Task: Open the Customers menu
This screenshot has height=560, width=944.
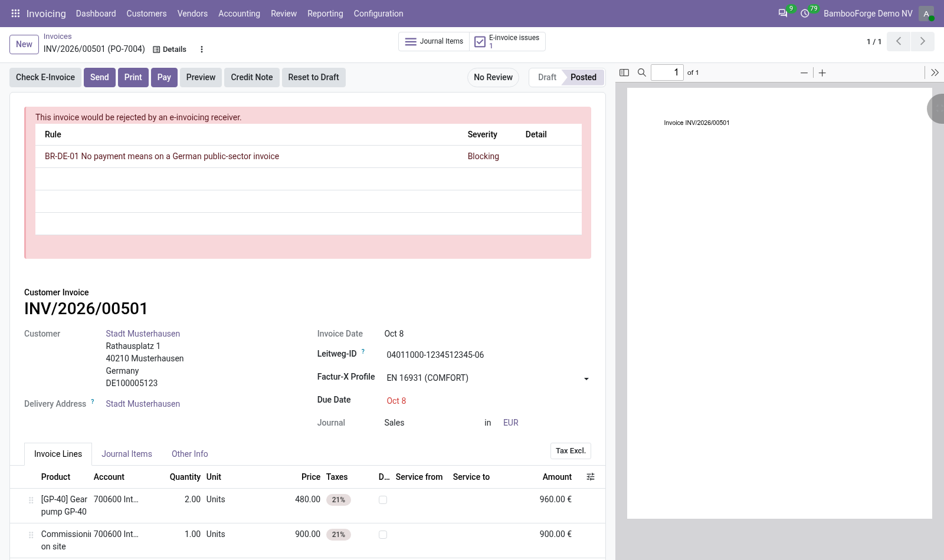Action: 146,14
